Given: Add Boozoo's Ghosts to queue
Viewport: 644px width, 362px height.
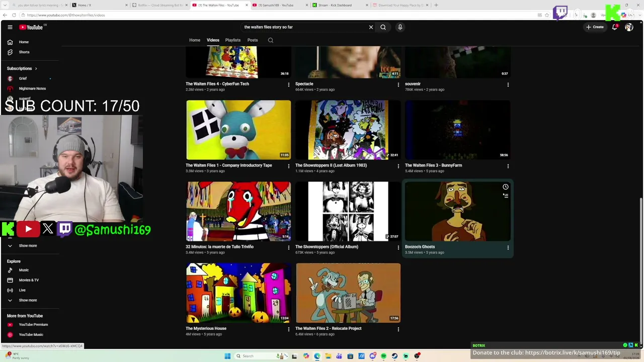Looking at the screenshot, I should click(506, 196).
